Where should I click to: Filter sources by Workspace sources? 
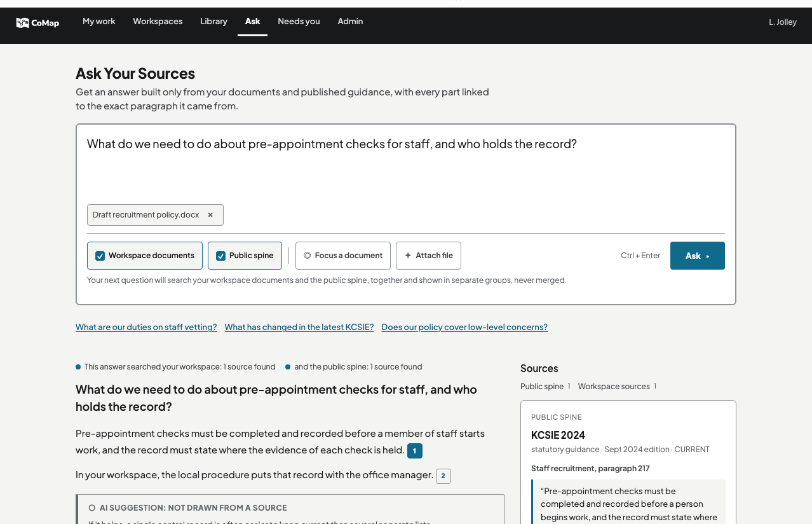(617, 387)
